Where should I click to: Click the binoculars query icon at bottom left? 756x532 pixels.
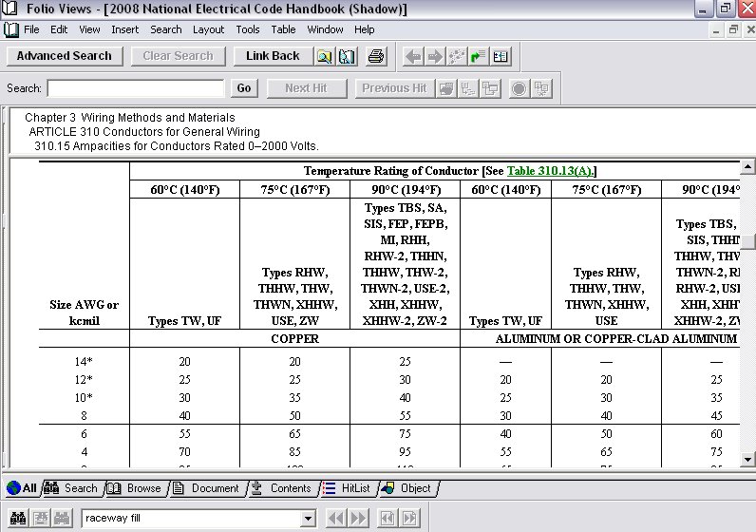pos(16,518)
